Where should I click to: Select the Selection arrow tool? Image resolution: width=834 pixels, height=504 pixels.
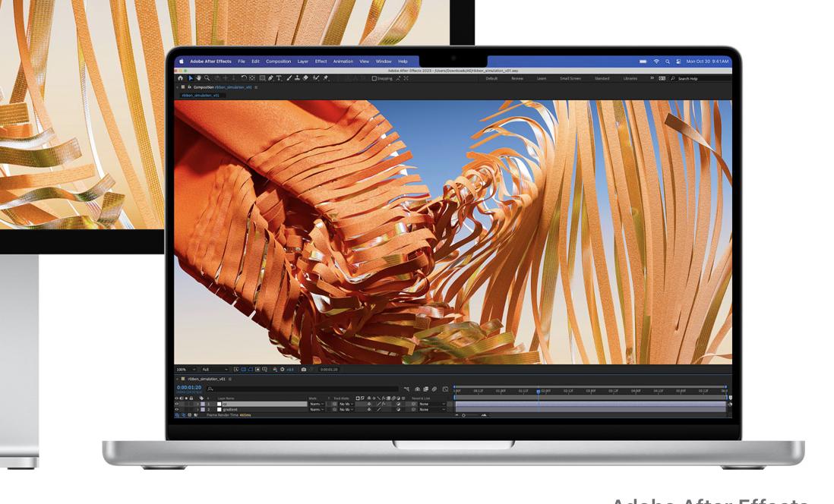(191, 77)
